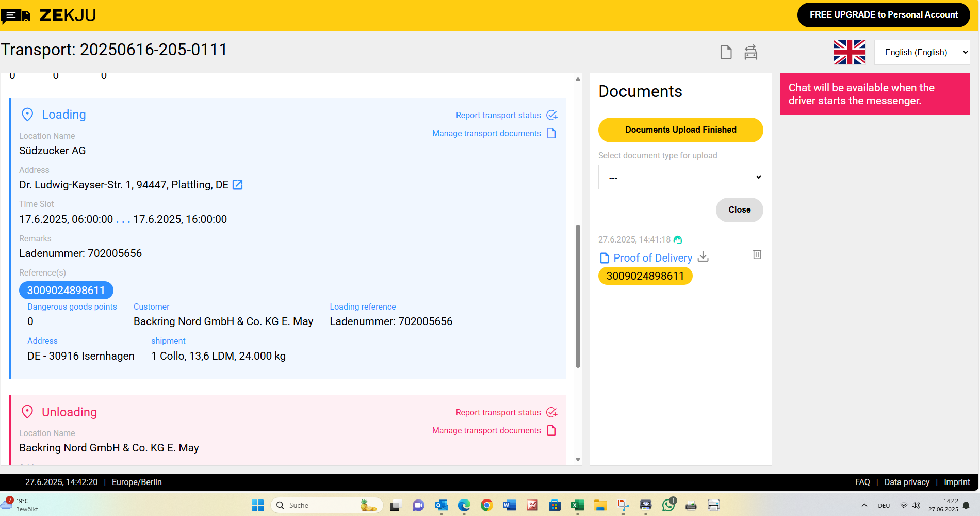Click the chat unavailable pink notice
980x516 pixels.
click(875, 94)
